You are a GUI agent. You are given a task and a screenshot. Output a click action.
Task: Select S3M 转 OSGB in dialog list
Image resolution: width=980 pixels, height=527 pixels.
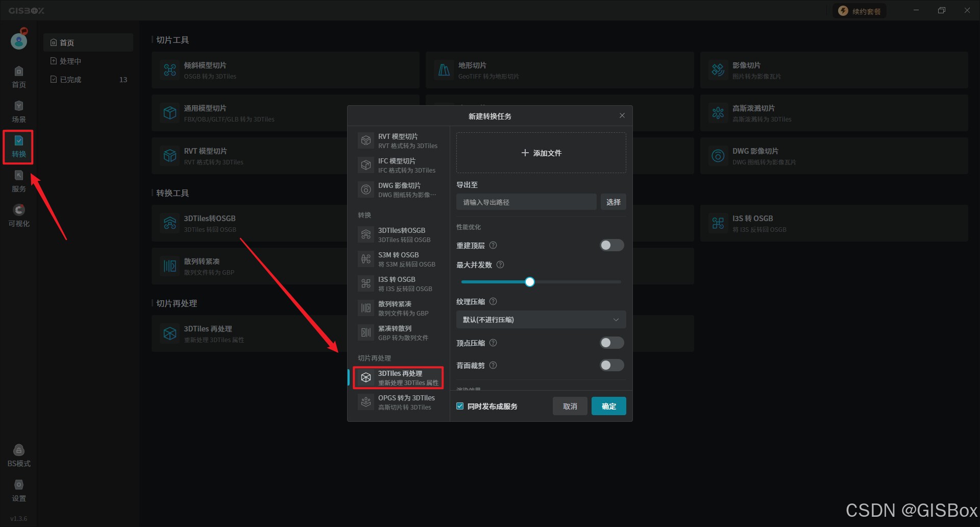(398, 259)
